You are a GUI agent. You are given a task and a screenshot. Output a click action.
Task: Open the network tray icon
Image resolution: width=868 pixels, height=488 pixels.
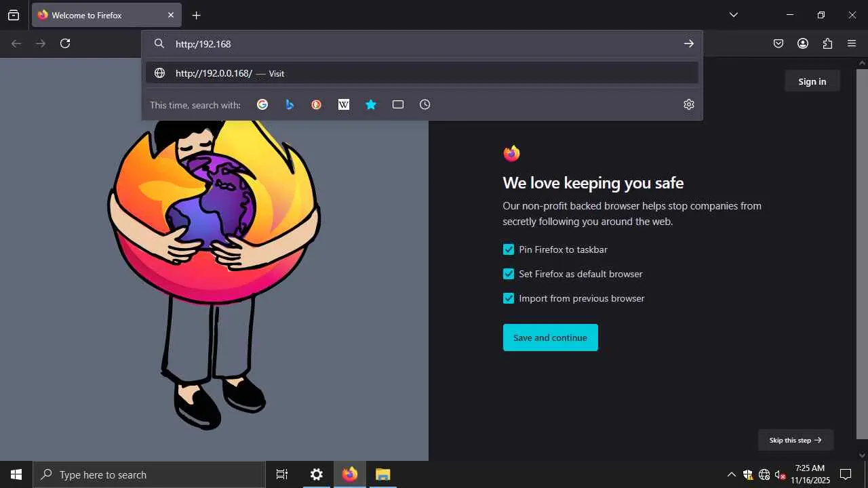[x=764, y=474]
